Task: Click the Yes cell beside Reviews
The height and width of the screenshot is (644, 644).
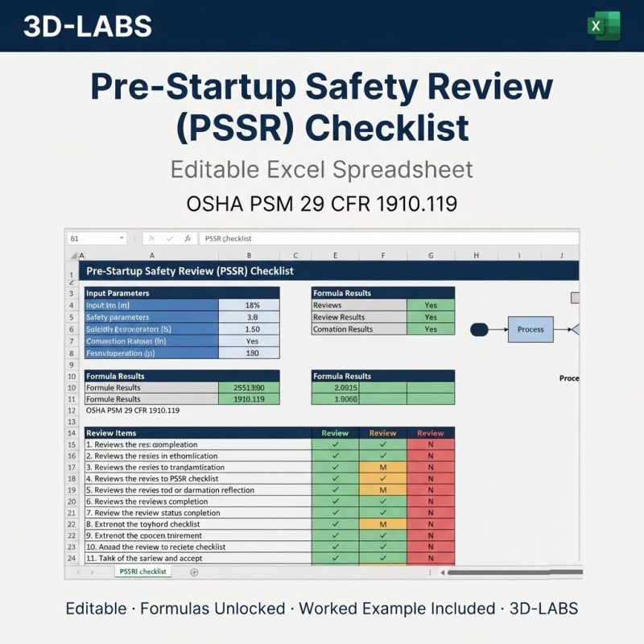Action: click(431, 305)
